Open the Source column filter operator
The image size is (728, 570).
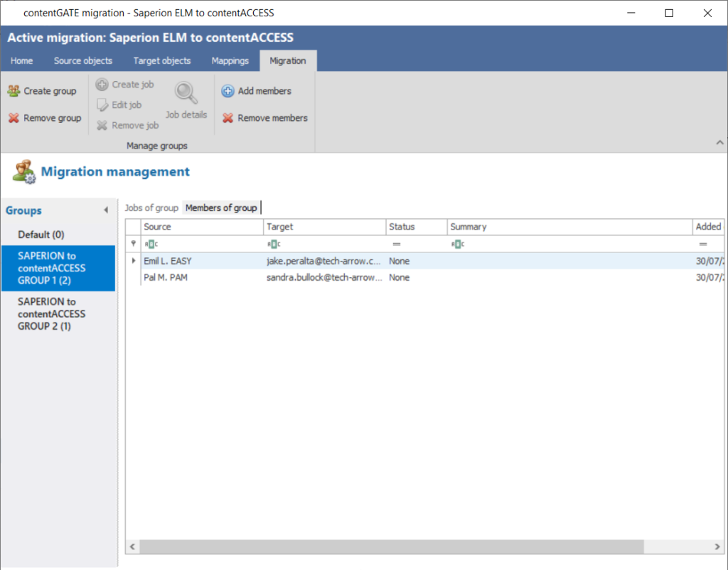[x=149, y=244]
